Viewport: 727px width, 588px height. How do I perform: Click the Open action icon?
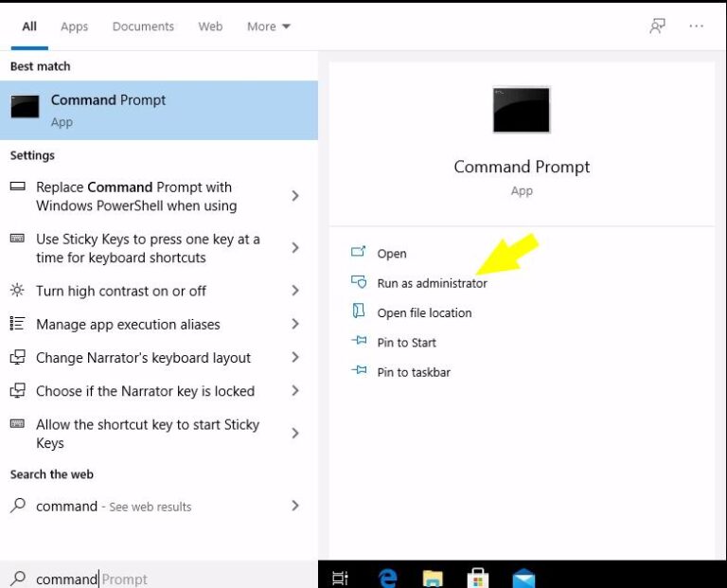359,251
